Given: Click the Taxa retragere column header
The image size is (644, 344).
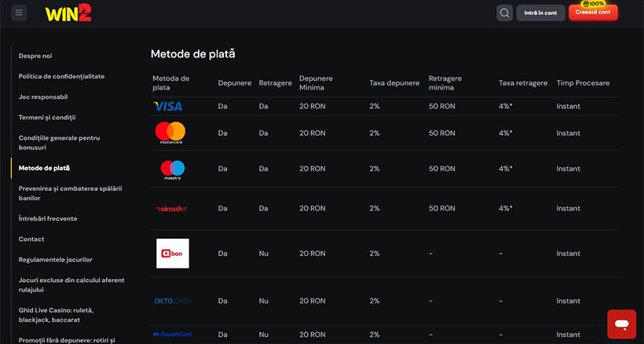Looking at the screenshot, I should click(523, 83).
